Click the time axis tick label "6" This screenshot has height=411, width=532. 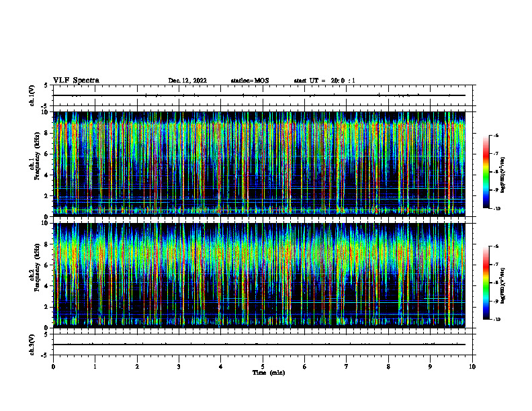(305, 367)
